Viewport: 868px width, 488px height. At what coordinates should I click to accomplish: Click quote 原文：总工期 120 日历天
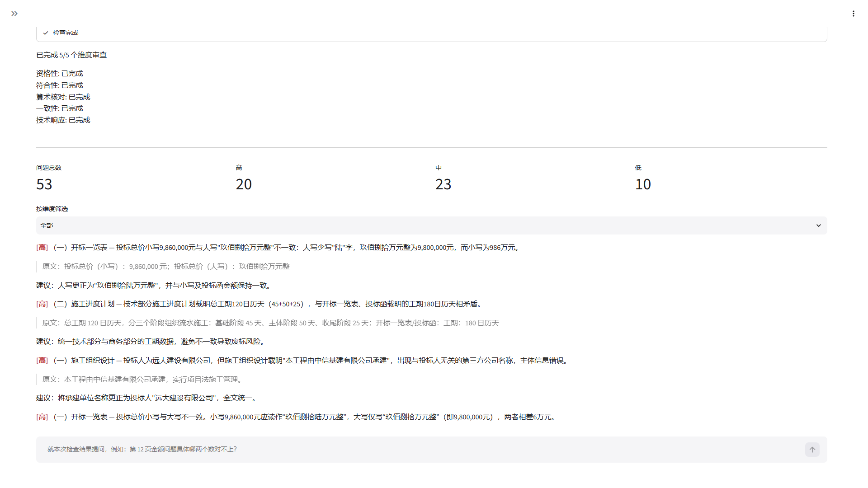(271, 323)
